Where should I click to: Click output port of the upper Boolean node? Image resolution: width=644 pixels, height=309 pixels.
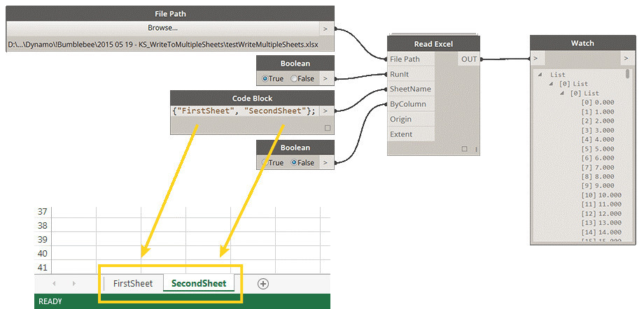coord(325,78)
